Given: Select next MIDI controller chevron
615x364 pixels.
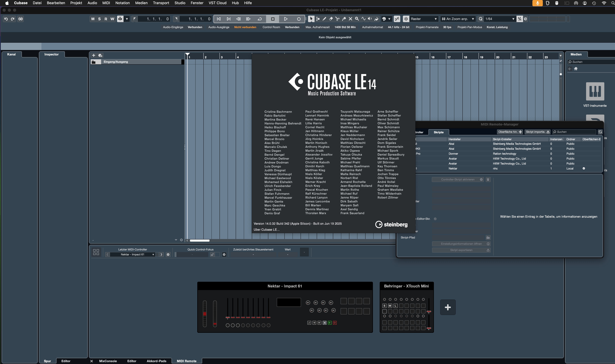Looking at the screenshot, I should click(x=161, y=255).
